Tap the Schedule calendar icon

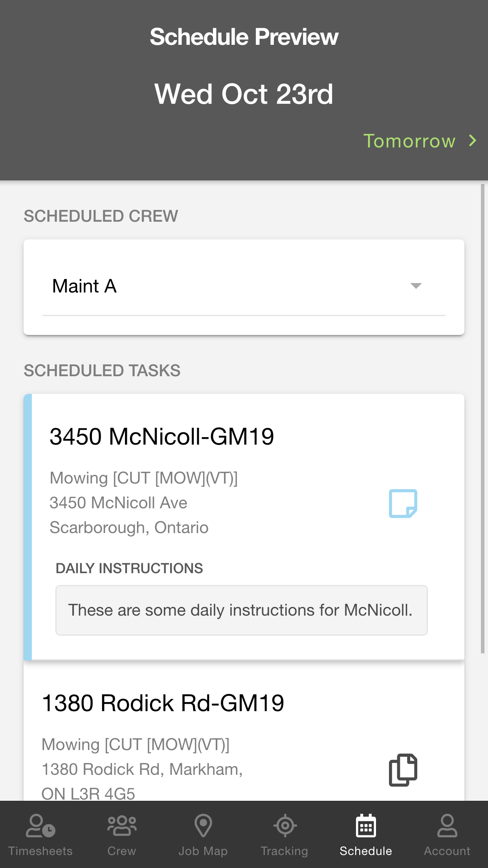(x=366, y=826)
